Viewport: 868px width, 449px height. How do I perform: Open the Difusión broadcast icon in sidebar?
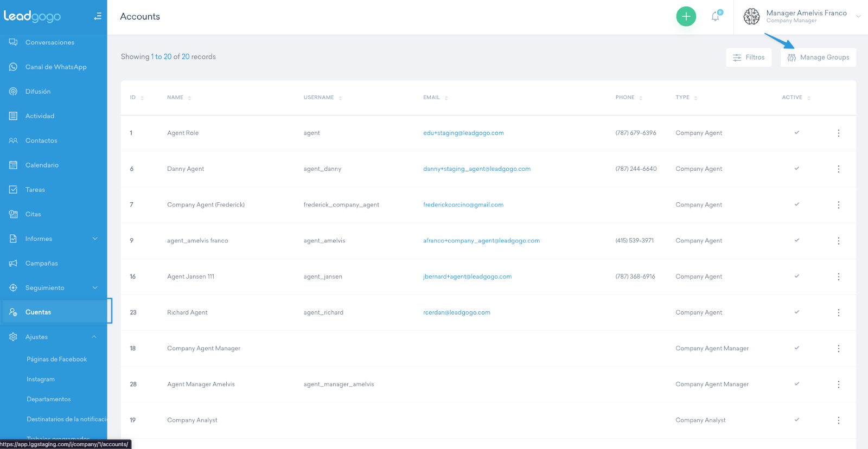click(13, 91)
